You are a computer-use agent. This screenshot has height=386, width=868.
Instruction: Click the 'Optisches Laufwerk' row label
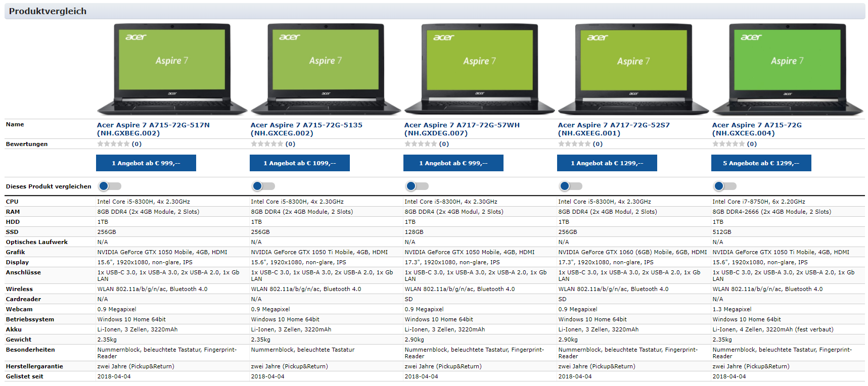[x=36, y=242]
